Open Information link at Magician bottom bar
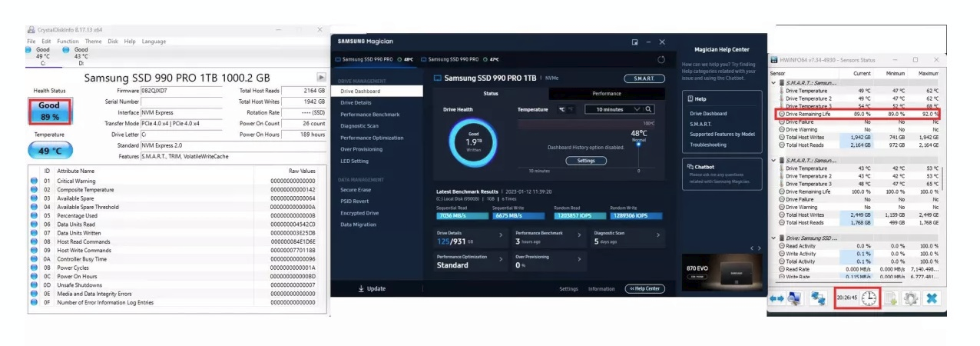 pos(601,289)
